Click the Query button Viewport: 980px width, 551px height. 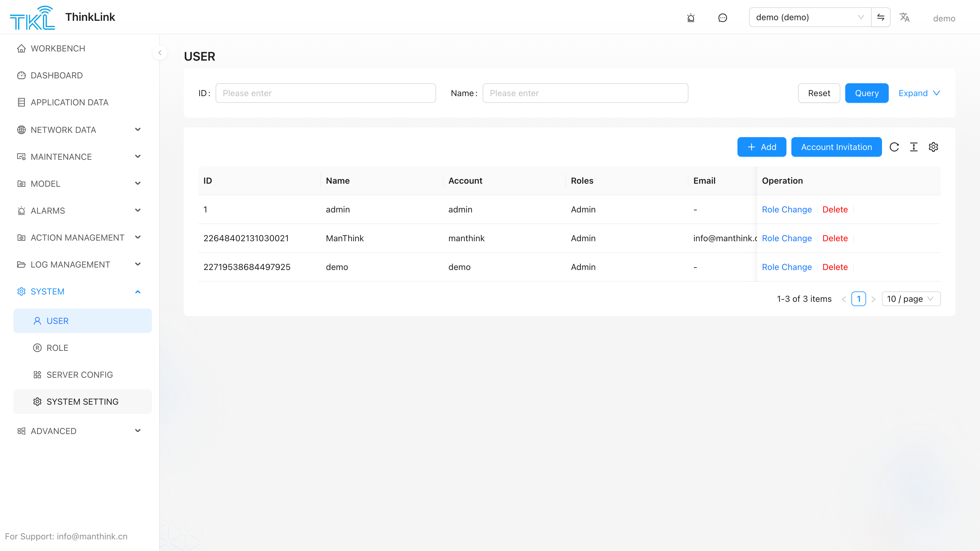coord(867,93)
